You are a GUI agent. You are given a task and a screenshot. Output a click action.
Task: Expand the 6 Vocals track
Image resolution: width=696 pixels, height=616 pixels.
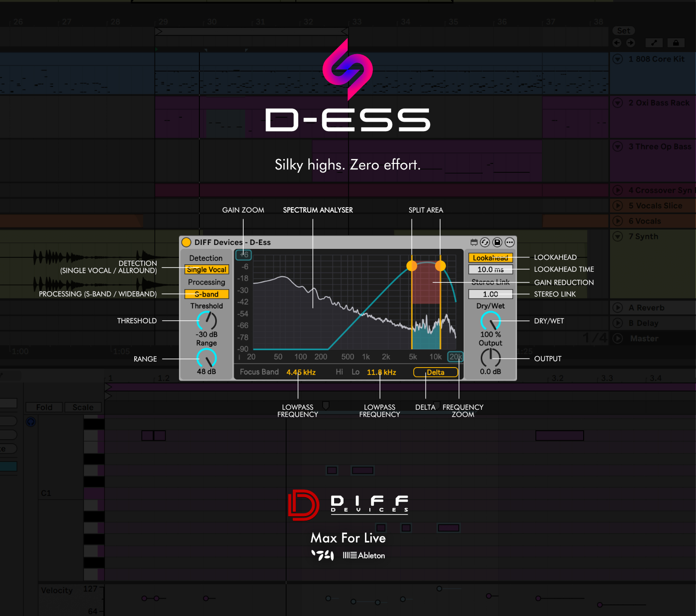click(618, 221)
